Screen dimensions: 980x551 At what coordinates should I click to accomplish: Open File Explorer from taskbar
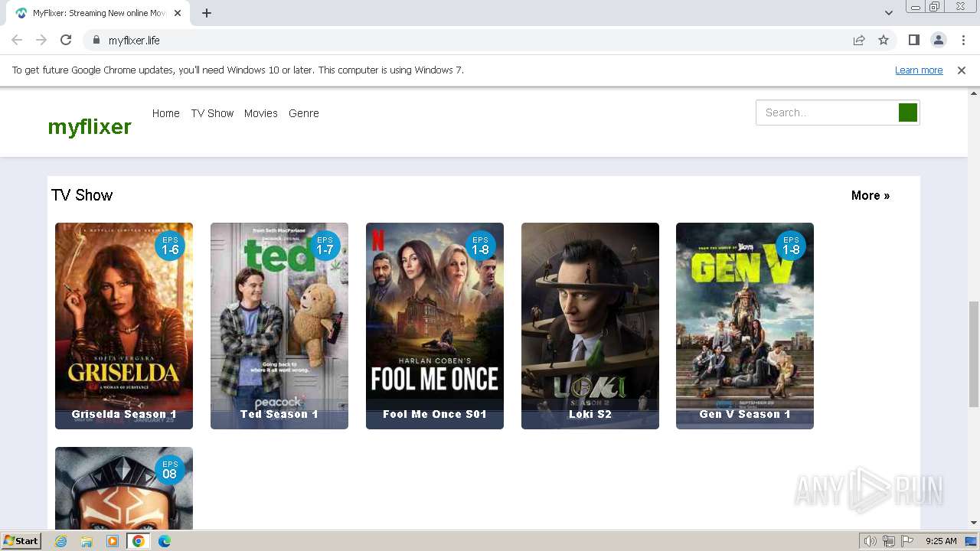(x=87, y=541)
